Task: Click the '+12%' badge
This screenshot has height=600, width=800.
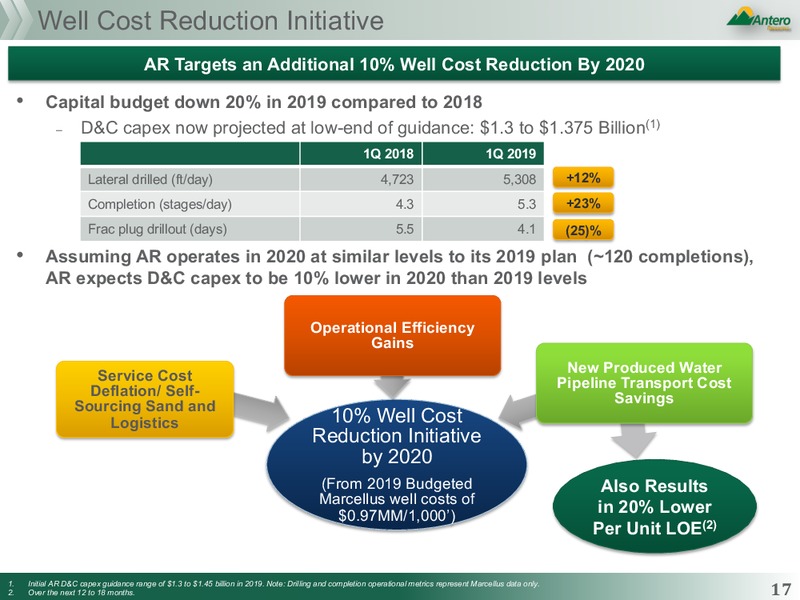Action: tap(583, 178)
